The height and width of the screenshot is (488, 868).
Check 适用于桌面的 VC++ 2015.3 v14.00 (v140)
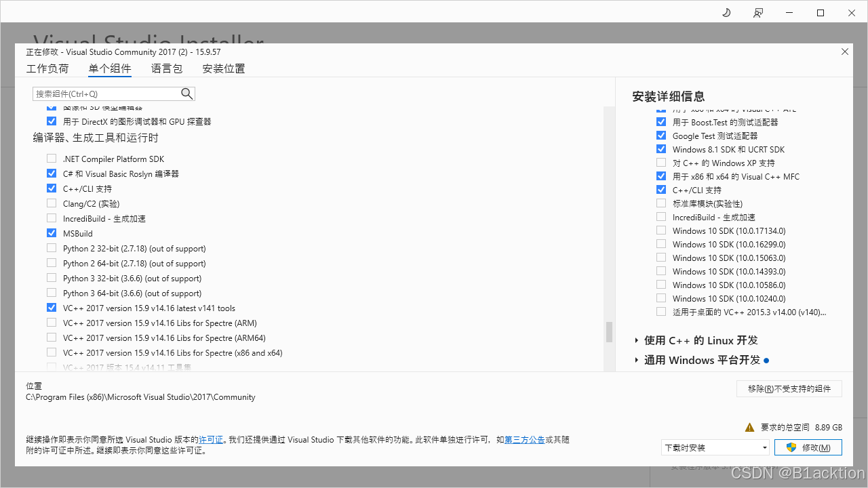click(x=661, y=312)
